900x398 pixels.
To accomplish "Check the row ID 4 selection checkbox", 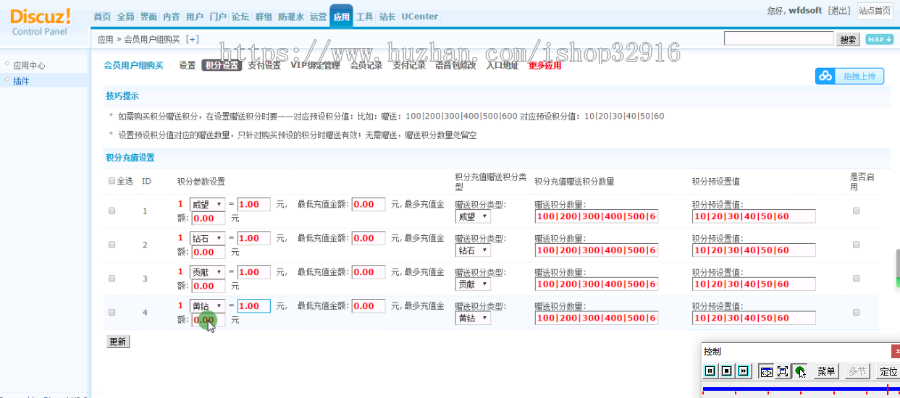I will tap(112, 312).
